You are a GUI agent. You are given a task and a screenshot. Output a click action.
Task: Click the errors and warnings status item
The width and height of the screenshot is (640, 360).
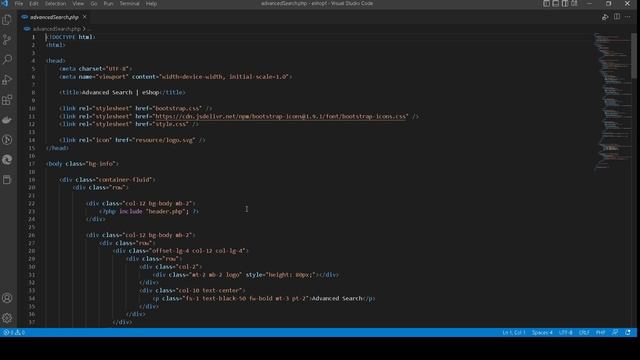pyautogui.click(x=14, y=332)
